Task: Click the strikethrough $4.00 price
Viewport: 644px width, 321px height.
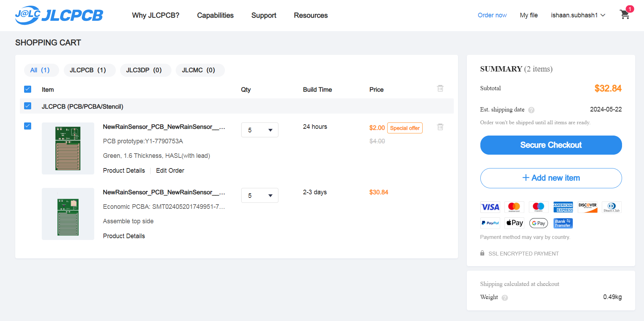Action: point(377,141)
